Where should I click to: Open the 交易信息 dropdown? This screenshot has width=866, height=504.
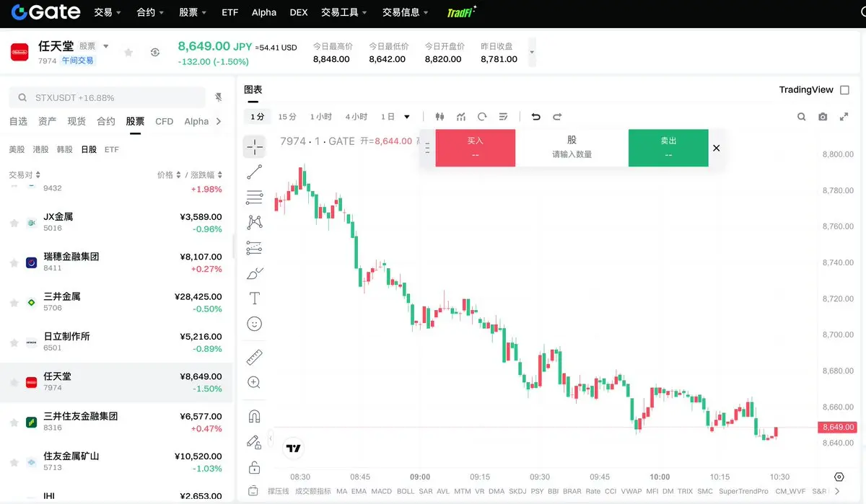pos(406,12)
